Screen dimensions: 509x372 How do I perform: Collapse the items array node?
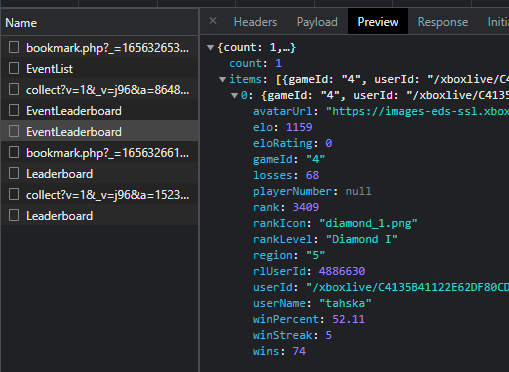tap(222, 80)
